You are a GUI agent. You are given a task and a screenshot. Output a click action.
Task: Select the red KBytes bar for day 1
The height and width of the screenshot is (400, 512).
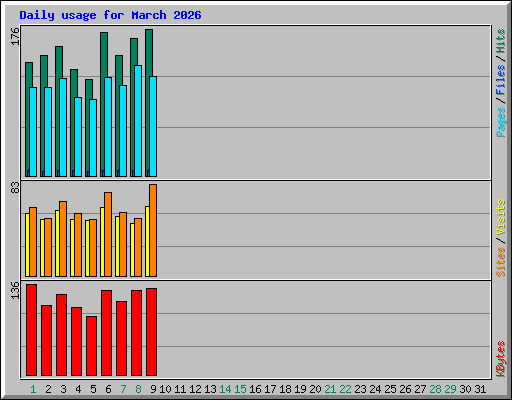pyautogui.click(x=31, y=330)
